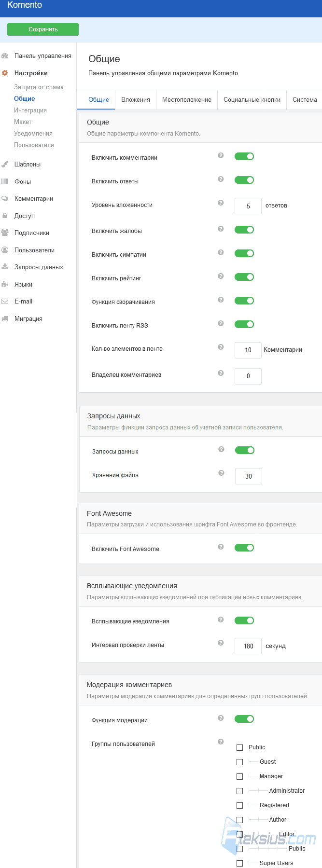Screen dimensions: 322x868
Task: Open Макет settings submenu
Action: point(23,122)
